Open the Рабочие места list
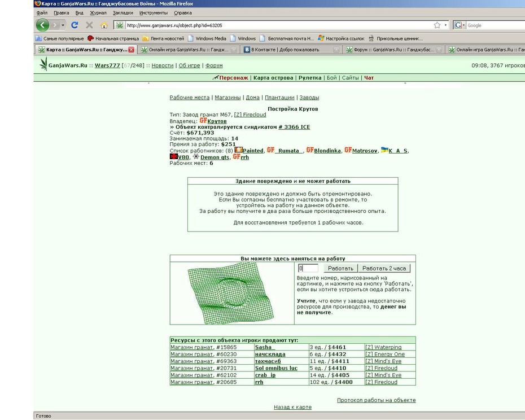Image resolution: width=525 pixels, height=420 pixels. tap(190, 98)
